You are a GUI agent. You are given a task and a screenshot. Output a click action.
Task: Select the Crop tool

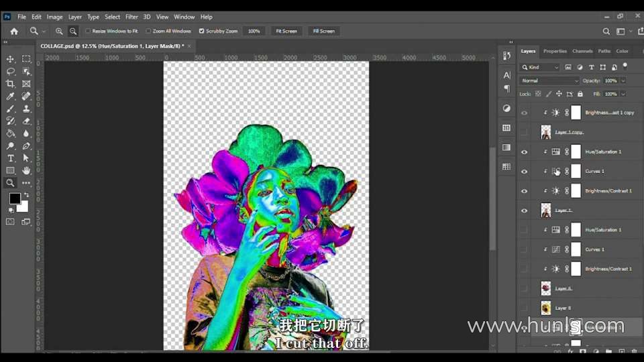pyautogui.click(x=10, y=84)
